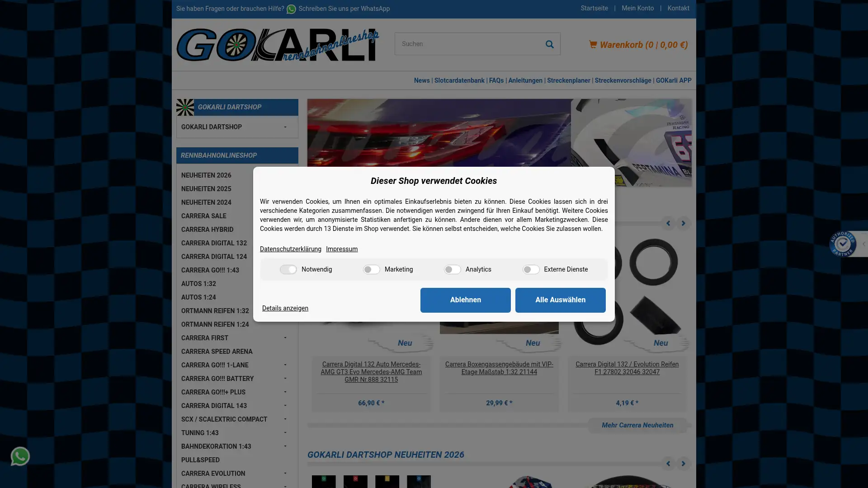Expand the CARRERA FIRST category
The width and height of the screenshot is (868, 488).
(x=285, y=338)
